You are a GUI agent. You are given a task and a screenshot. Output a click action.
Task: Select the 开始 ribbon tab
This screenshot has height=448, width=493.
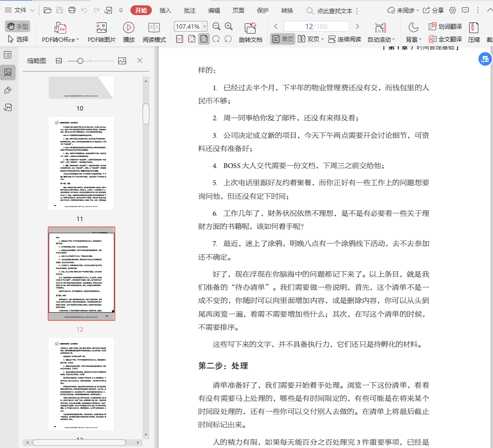click(141, 10)
